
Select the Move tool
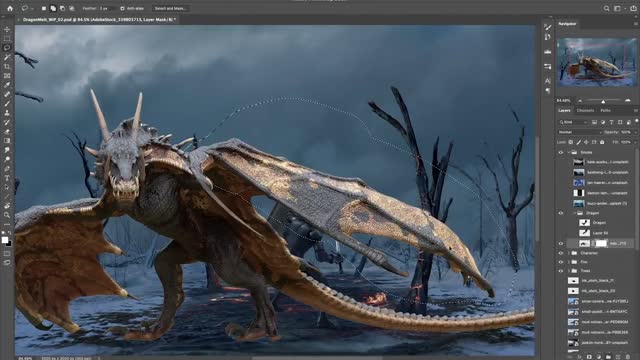click(7, 30)
